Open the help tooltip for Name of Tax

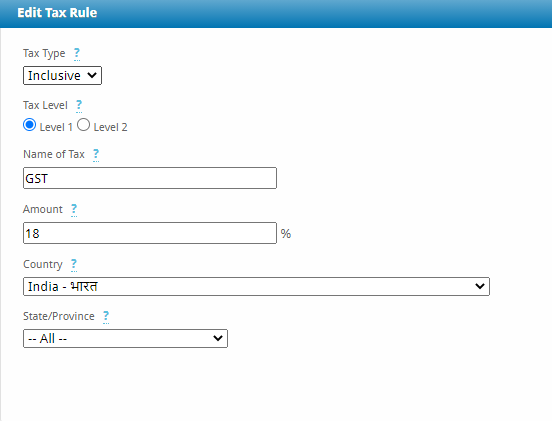coord(96,155)
